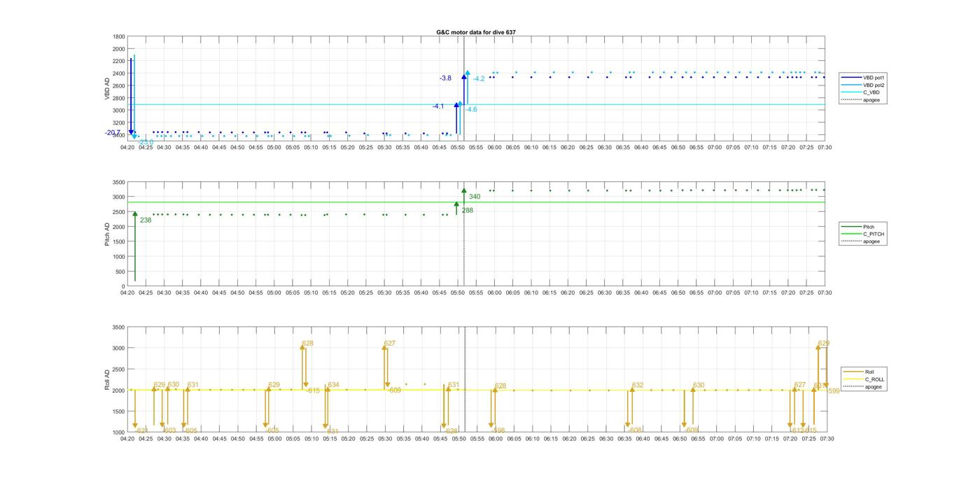The image size is (980, 485).
Task: Click the '3400' tick on VBD y-axis
Action: (119, 135)
